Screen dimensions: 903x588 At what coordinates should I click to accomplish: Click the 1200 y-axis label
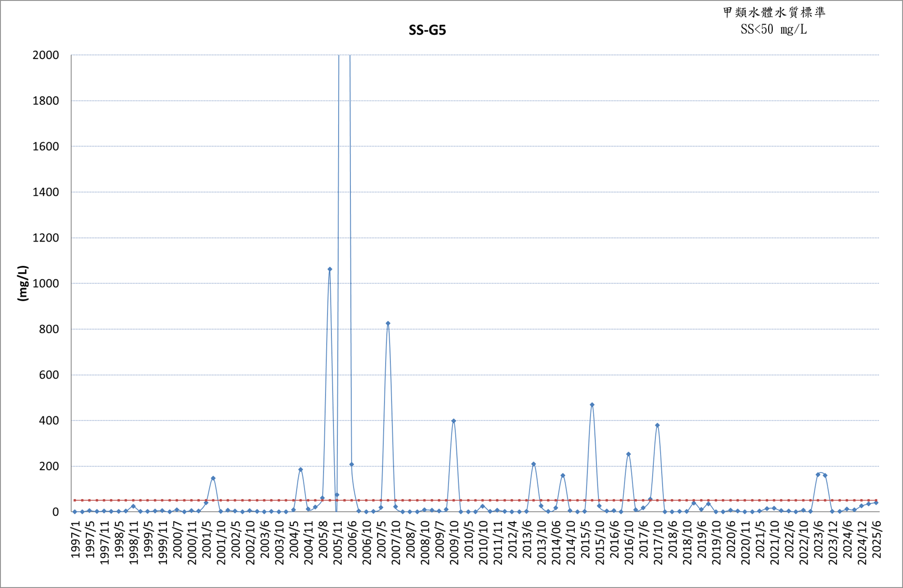[46, 238]
